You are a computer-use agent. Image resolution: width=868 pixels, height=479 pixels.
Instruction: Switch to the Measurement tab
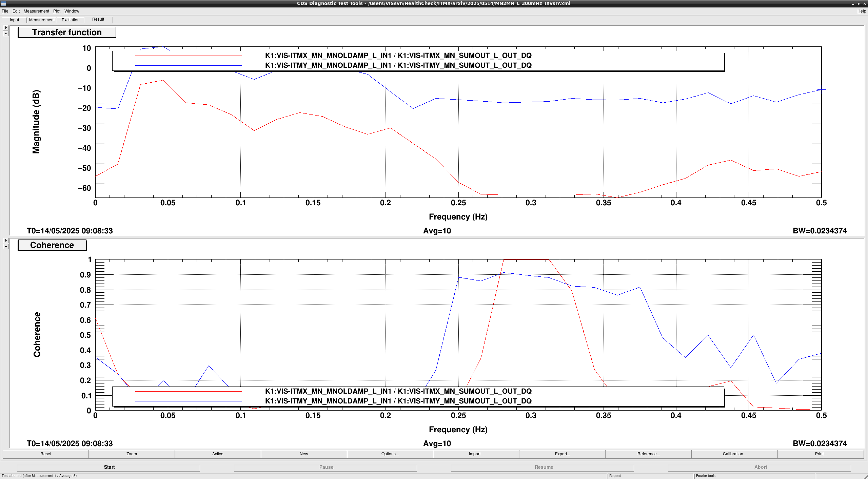click(42, 20)
